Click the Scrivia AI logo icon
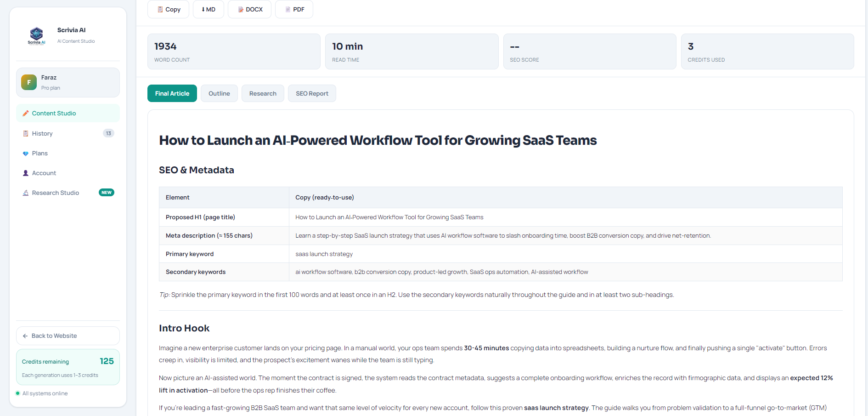 pos(36,35)
